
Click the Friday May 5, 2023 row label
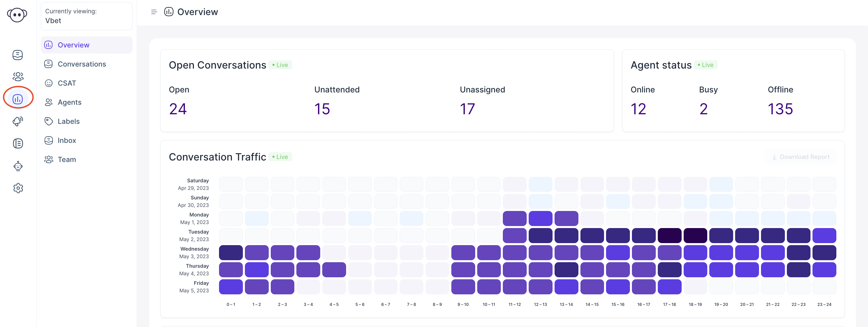pyautogui.click(x=194, y=287)
